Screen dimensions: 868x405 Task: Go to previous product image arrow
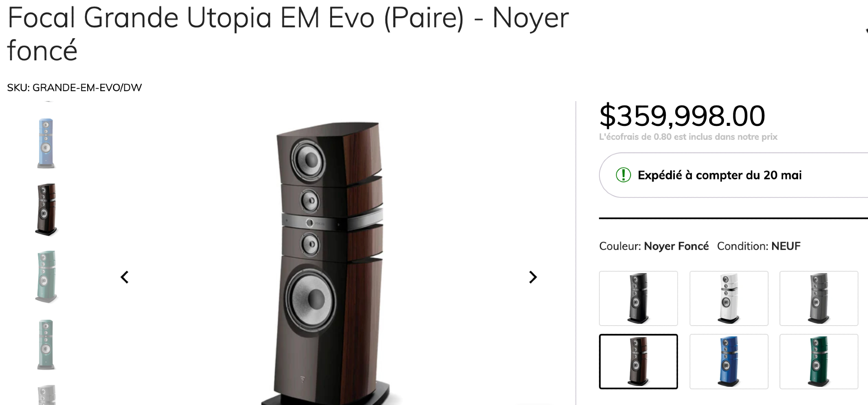pos(125,277)
